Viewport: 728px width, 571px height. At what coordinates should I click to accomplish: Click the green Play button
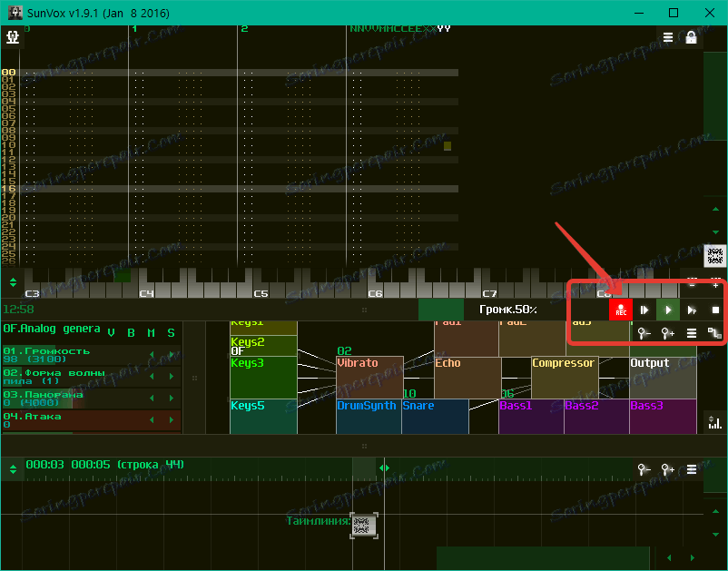(668, 310)
